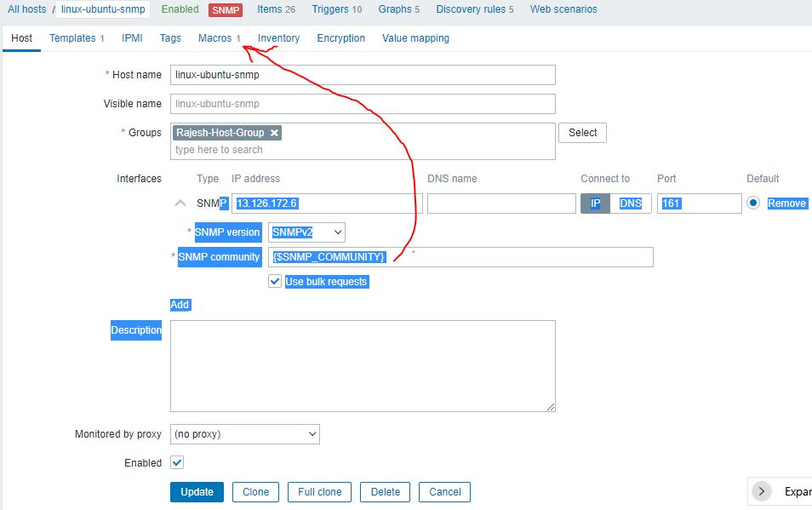Image resolution: width=812 pixels, height=510 pixels.
Task: Expand the bottom-right panel arrow icon
Action: pos(762,491)
